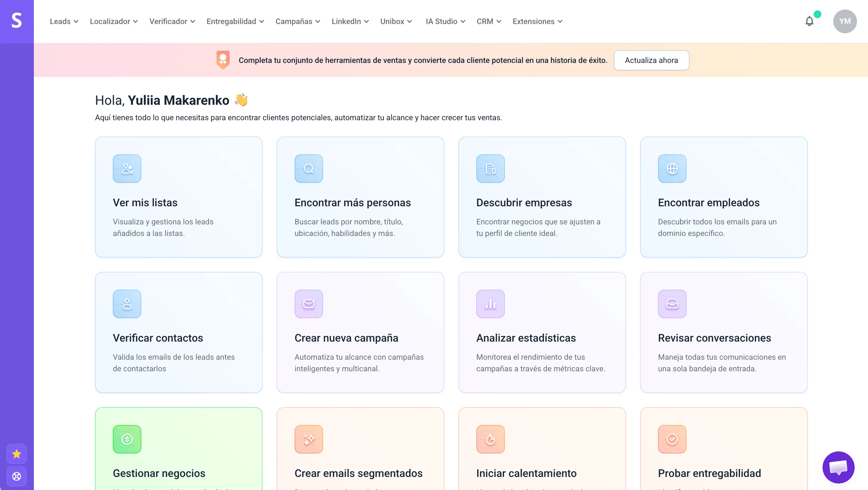Open the Revisar conversaciones card
The width and height of the screenshot is (868, 490).
723,333
